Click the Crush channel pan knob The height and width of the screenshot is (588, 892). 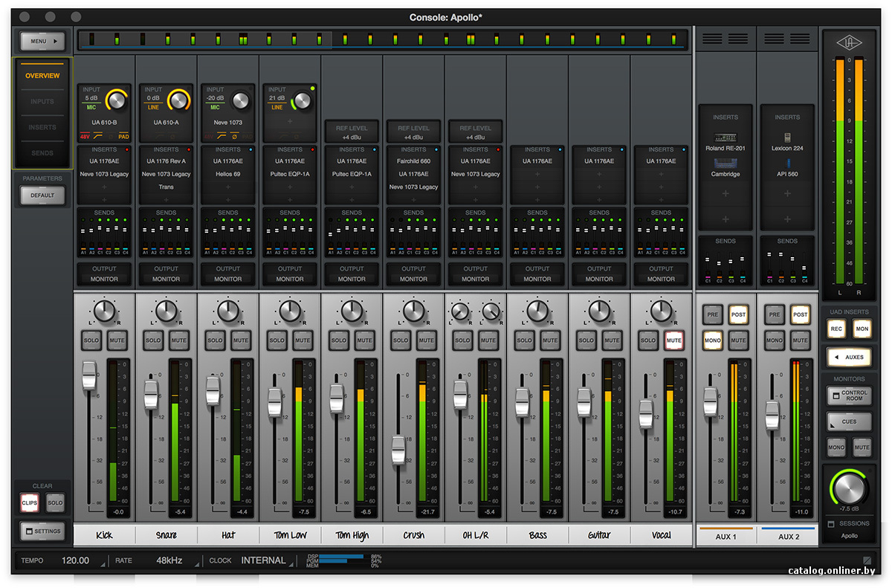point(414,310)
